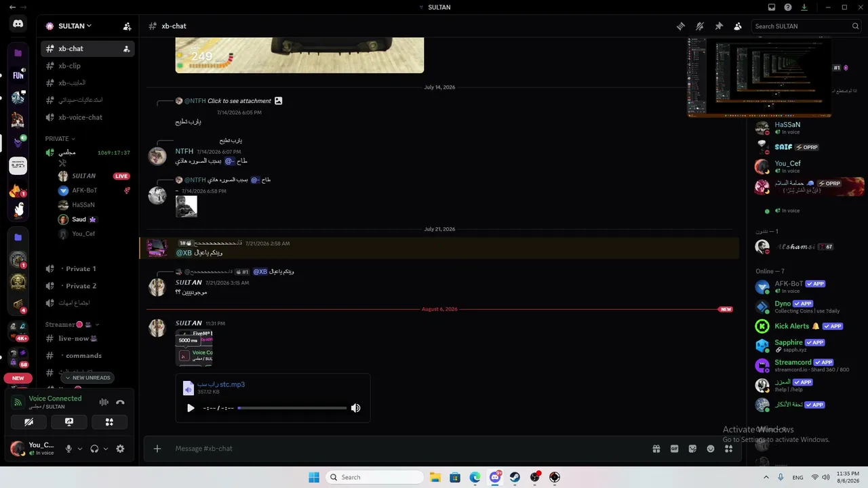Open activities button in voice panel
868x488 pixels.
[109, 422]
